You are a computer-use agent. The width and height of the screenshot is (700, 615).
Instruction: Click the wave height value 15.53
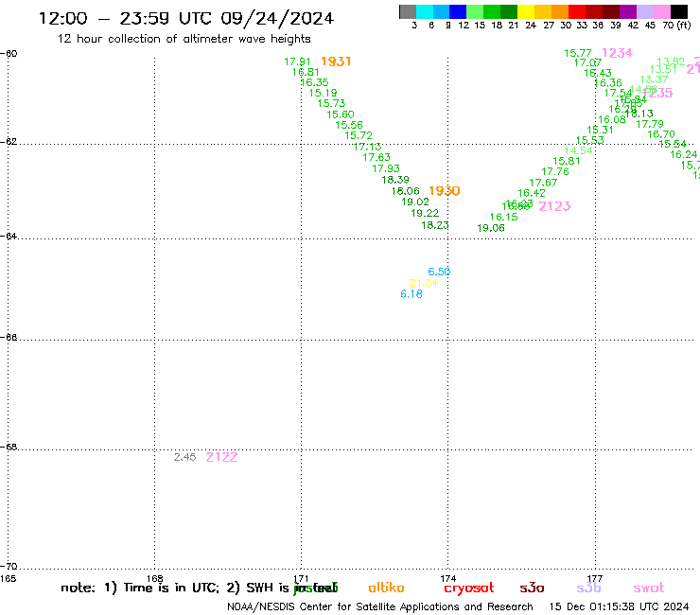click(x=590, y=140)
